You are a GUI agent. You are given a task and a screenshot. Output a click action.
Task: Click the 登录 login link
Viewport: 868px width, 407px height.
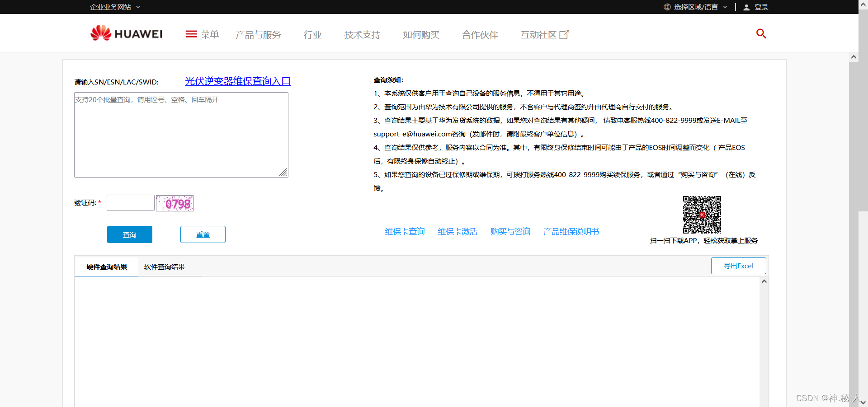pyautogui.click(x=761, y=7)
